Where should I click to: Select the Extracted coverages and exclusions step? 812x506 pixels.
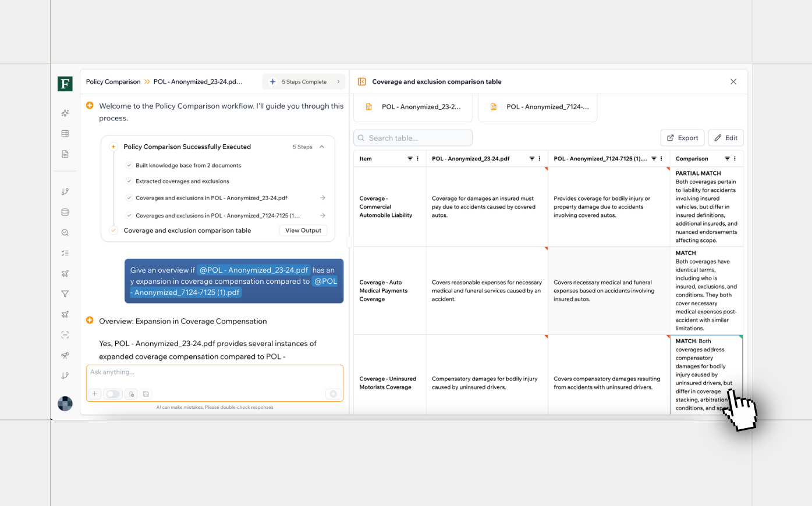182,181
